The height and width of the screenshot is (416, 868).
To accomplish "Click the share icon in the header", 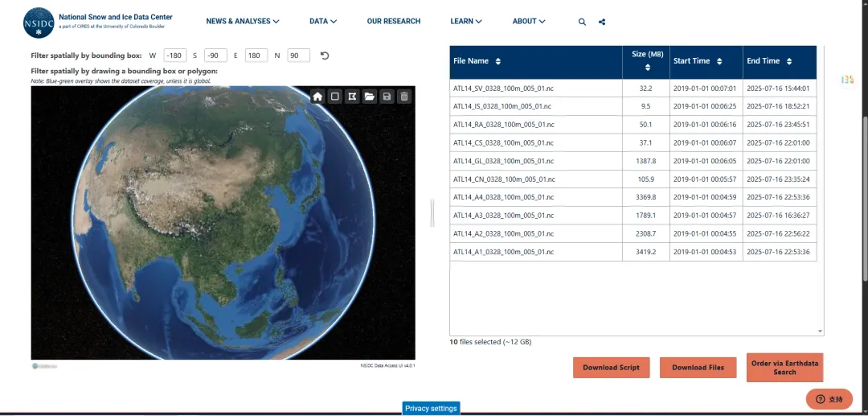I will [602, 22].
